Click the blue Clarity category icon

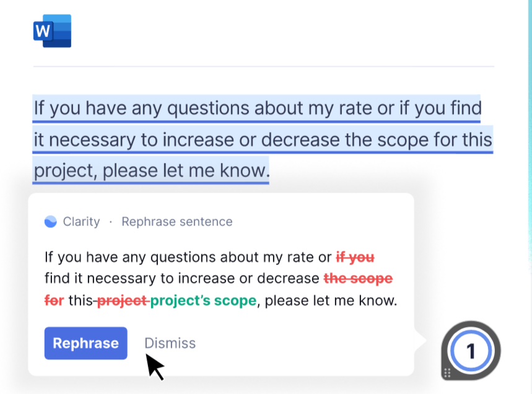51,222
